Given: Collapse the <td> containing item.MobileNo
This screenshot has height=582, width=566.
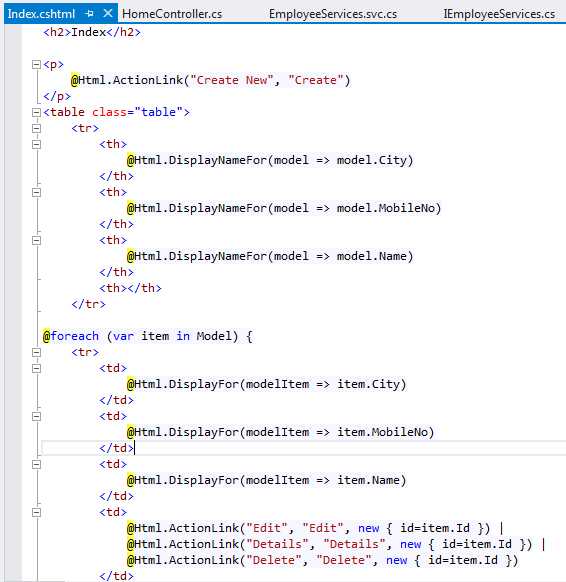Looking at the screenshot, I should coord(36,416).
